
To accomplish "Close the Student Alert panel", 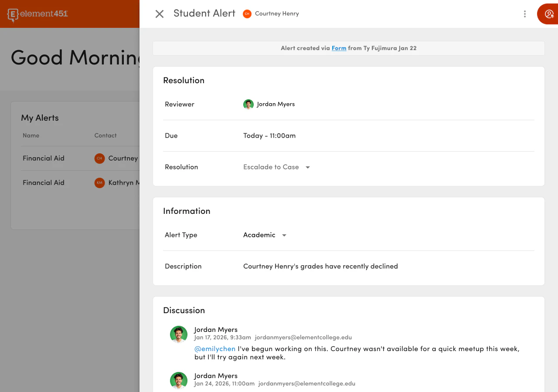I will (160, 14).
